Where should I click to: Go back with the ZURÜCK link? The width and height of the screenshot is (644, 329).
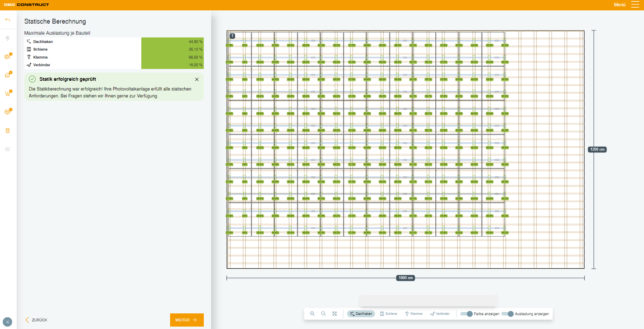click(x=36, y=320)
